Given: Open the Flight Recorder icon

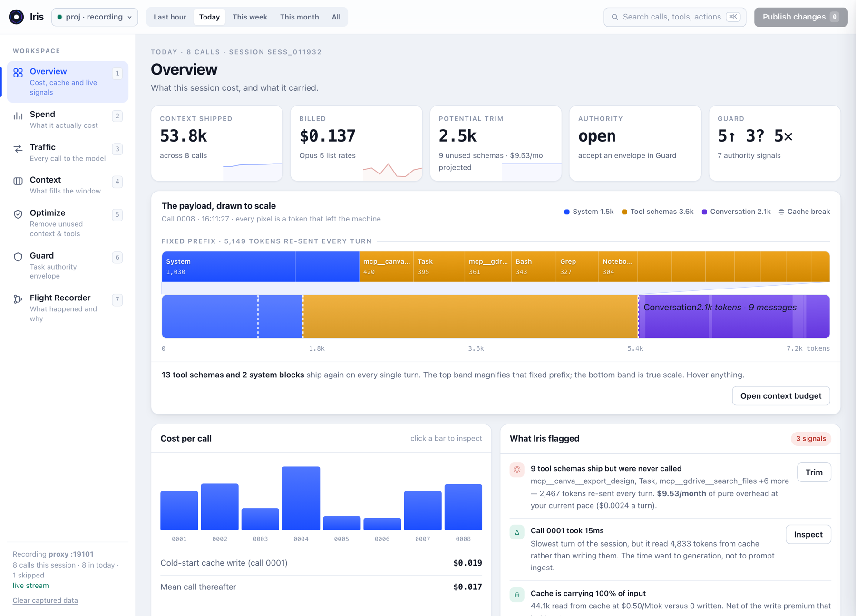Looking at the screenshot, I should click(18, 299).
